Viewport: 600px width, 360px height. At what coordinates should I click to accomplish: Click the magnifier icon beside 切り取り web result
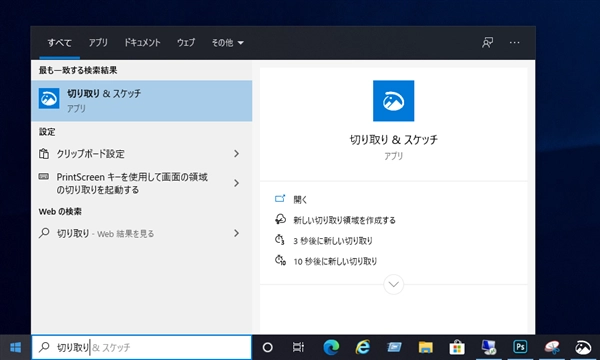coord(44,233)
